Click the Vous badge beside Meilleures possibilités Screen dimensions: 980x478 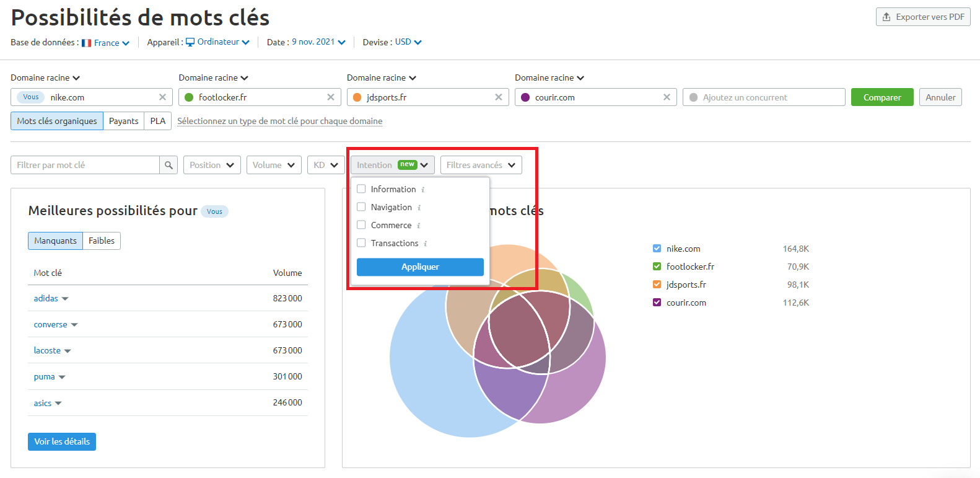point(214,211)
